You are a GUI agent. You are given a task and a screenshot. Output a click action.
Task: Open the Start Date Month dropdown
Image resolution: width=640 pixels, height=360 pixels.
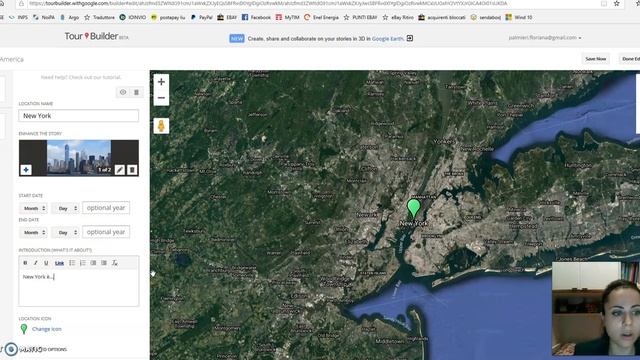point(33,208)
